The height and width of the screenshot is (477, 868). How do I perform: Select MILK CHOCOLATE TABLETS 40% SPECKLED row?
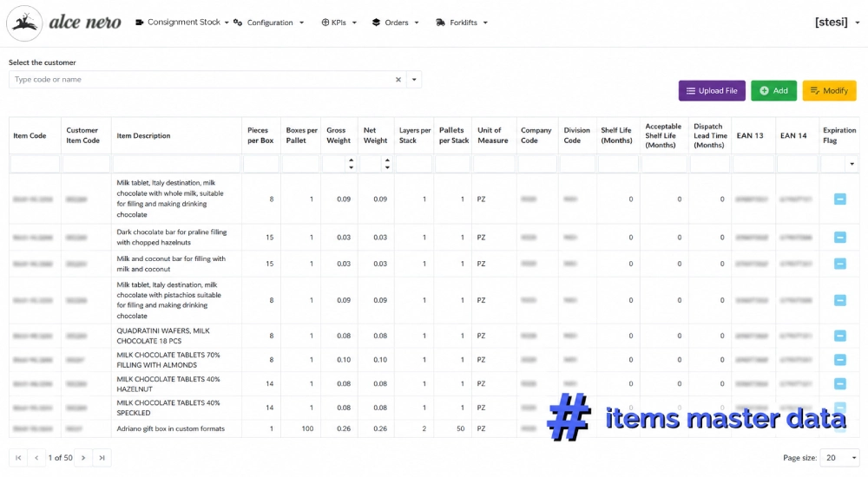434,408
